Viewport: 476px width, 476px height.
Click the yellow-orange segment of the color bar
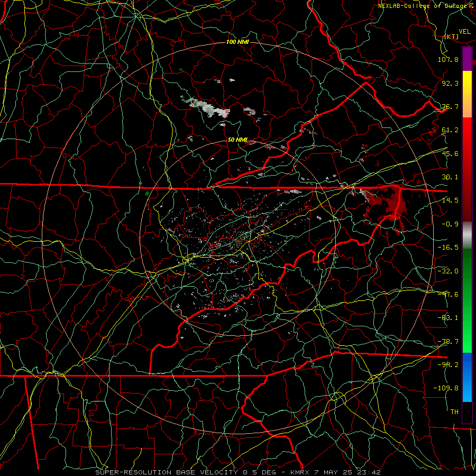point(467,94)
